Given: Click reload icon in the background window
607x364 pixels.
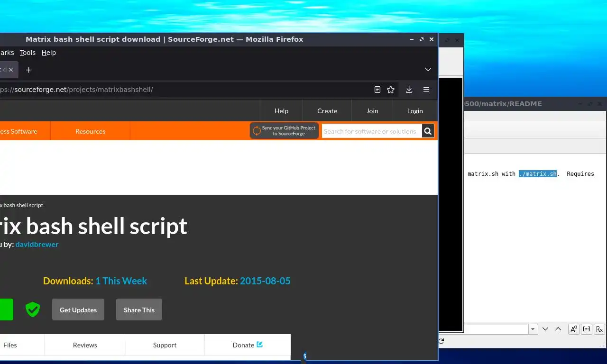Looking at the screenshot, I should 441,341.
